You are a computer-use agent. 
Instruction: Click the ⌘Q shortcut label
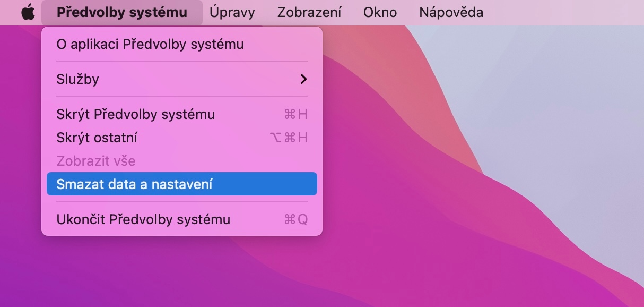[x=295, y=219]
